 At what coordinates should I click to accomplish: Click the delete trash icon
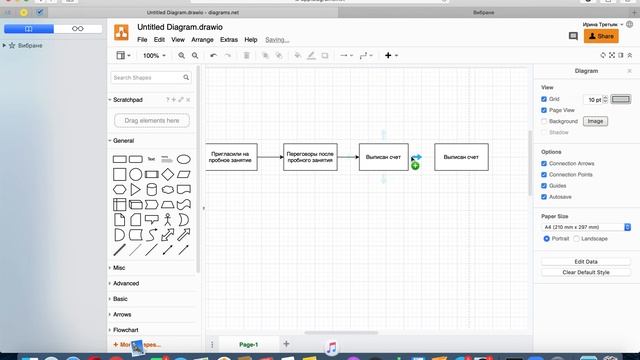[x=247, y=56]
